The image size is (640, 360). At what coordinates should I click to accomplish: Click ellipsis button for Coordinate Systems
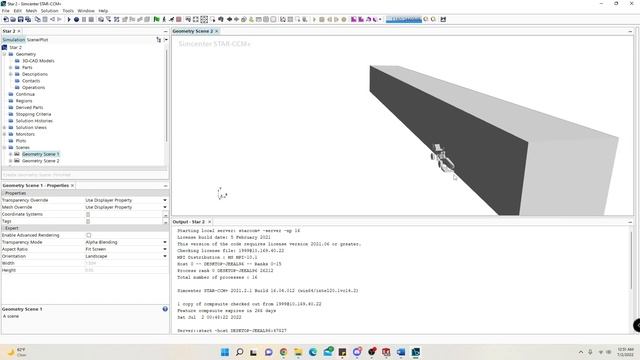(x=165, y=214)
